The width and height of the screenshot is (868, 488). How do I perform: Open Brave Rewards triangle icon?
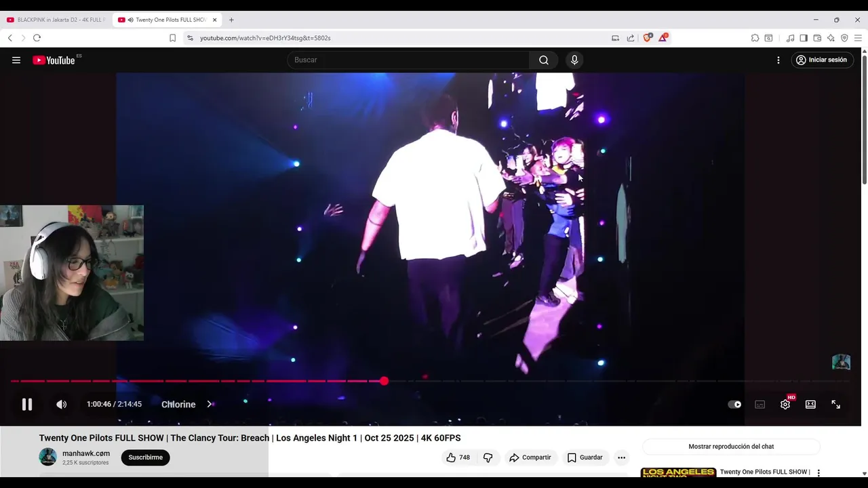click(663, 38)
